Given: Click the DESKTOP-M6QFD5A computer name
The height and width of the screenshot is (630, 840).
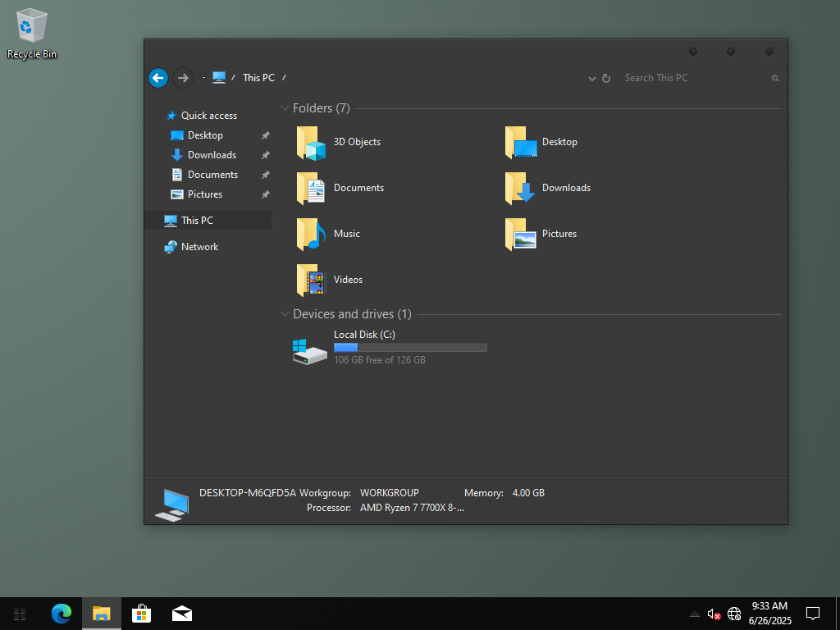Looking at the screenshot, I should coord(248,493).
